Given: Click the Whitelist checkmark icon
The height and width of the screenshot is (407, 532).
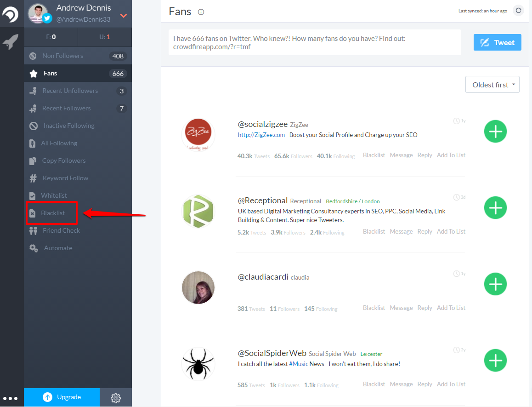Looking at the screenshot, I should click(32, 196).
